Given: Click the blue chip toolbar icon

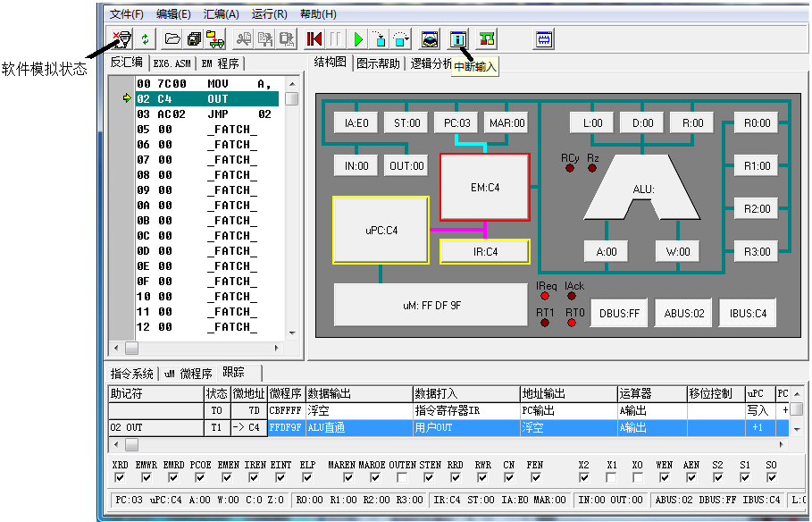Looking at the screenshot, I should pos(544,38).
